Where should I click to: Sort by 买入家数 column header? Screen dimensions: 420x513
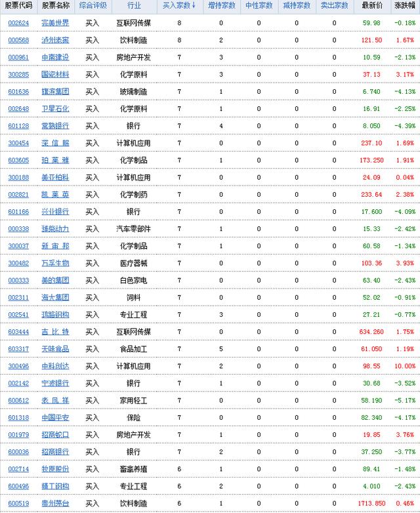(x=179, y=5)
